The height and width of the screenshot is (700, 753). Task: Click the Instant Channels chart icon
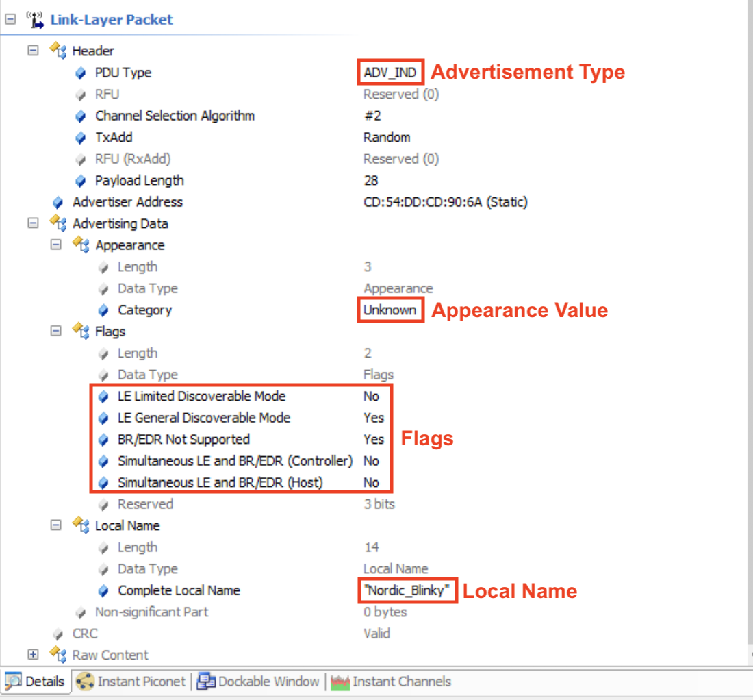(340, 682)
